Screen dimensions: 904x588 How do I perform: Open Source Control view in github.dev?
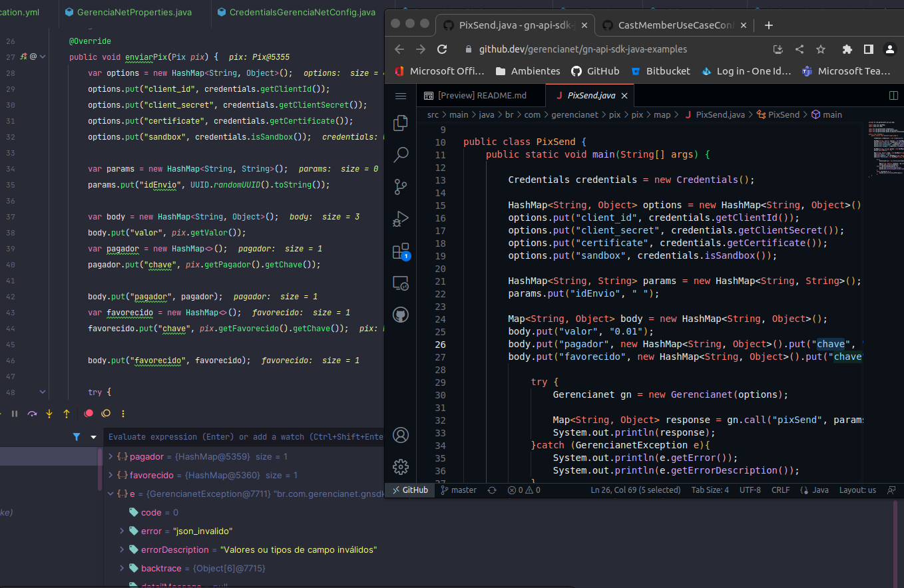(x=401, y=187)
